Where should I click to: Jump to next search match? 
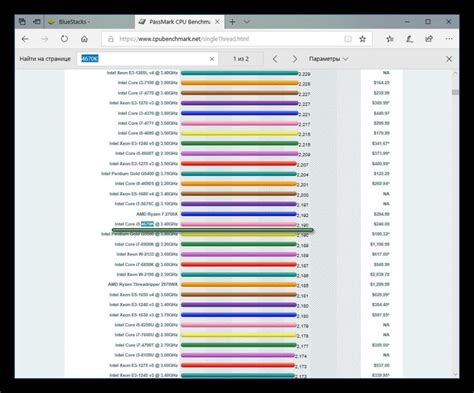tap(295, 59)
